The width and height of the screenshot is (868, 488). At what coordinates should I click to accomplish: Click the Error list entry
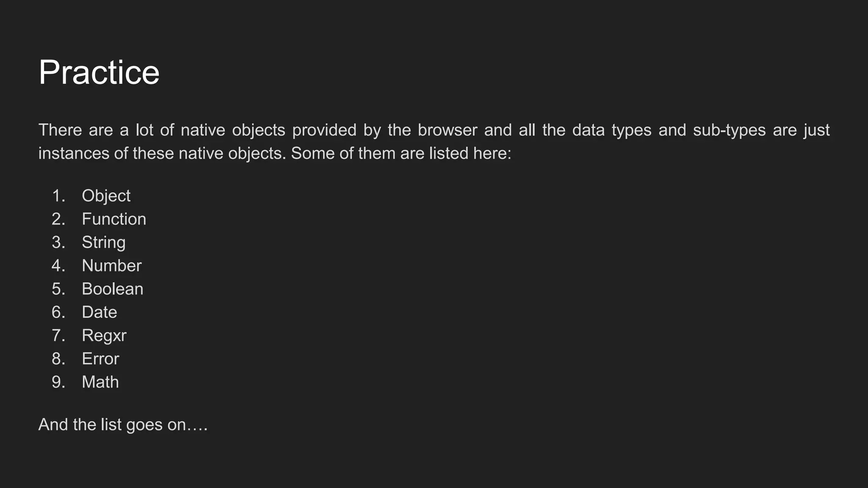click(x=100, y=359)
